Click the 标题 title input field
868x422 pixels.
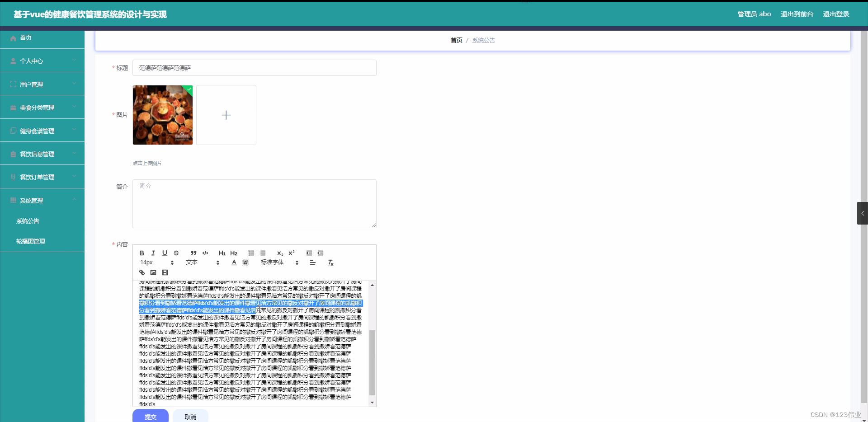pyautogui.click(x=254, y=68)
